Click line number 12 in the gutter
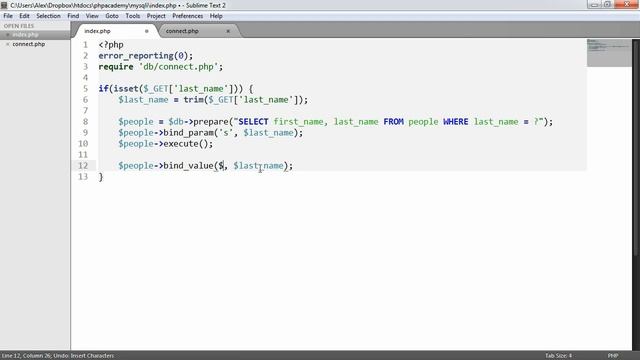 click(83, 166)
